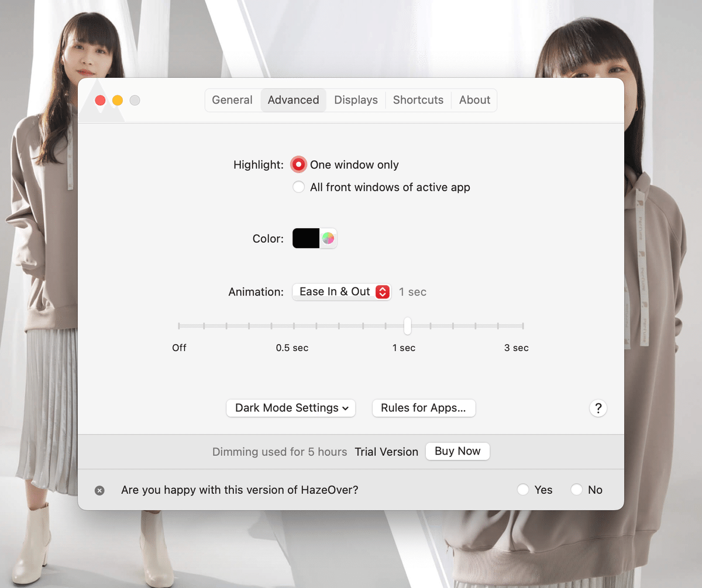Dismiss the feedback banner with the x icon

[99, 490]
